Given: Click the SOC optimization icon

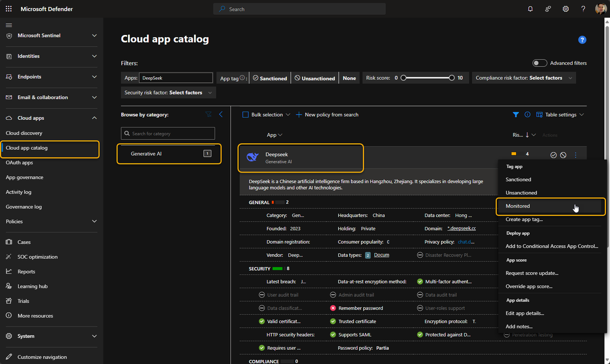Looking at the screenshot, I should point(9,257).
